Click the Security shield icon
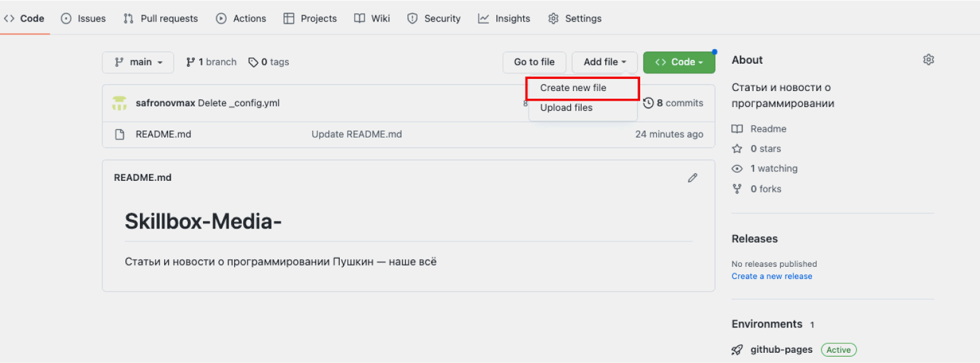980x363 pixels. (412, 18)
